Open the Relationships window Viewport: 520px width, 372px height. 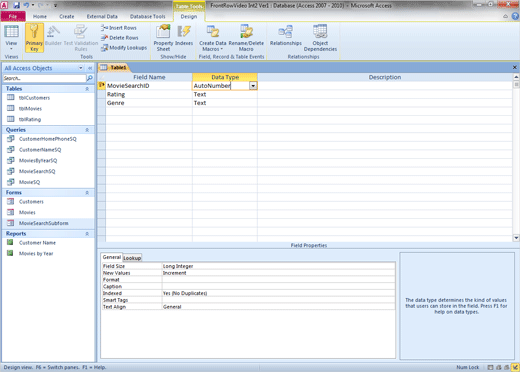(286, 35)
